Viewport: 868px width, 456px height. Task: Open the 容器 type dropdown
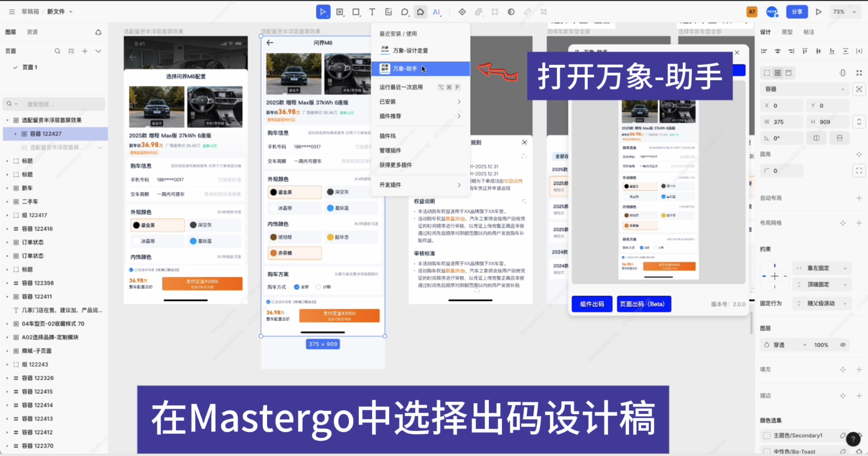click(x=805, y=89)
